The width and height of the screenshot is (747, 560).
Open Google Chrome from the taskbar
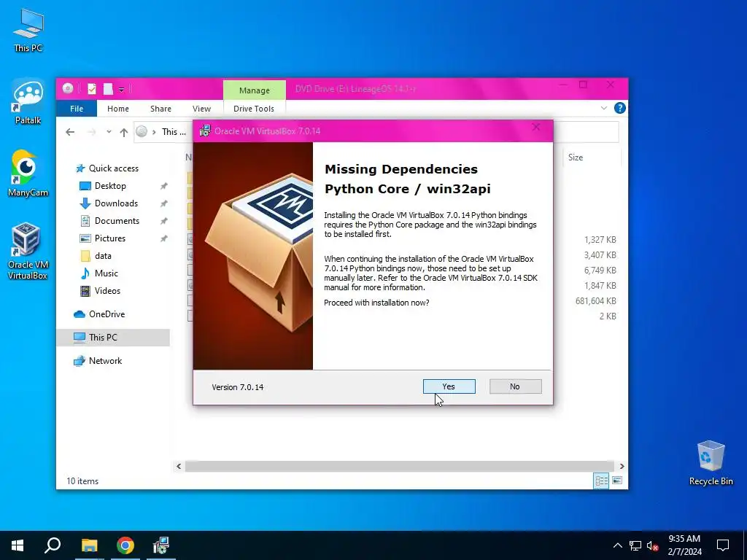tap(125, 545)
